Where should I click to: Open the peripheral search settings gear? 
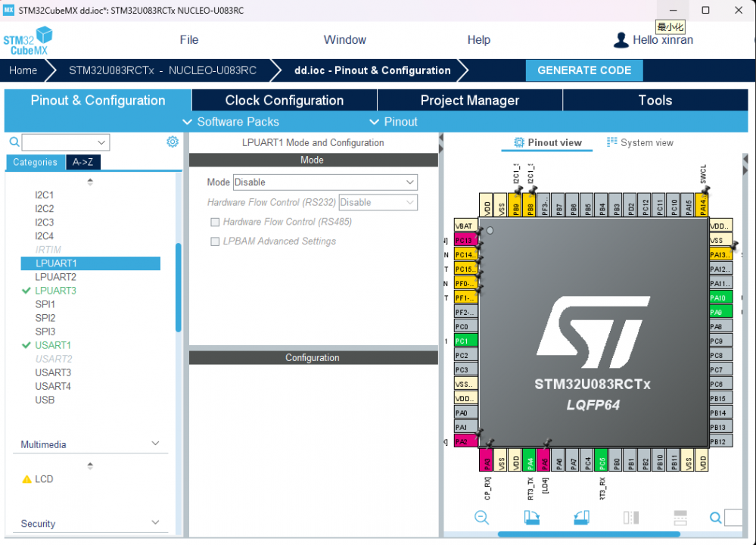(x=173, y=142)
